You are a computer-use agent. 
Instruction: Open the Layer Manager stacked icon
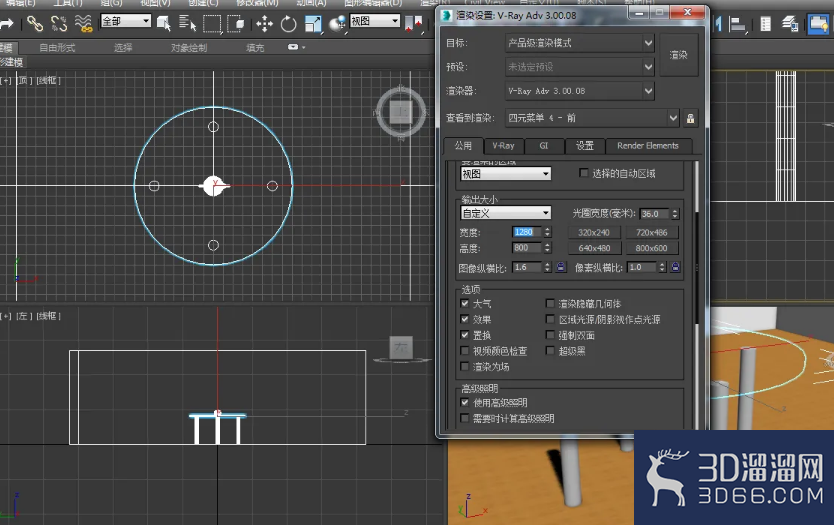pyautogui.click(x=790, y=24)
